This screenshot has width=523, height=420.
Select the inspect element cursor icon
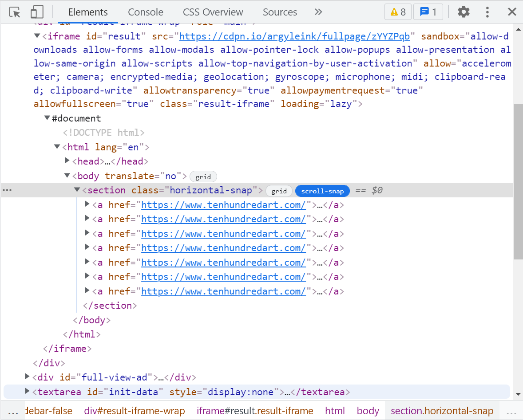14,12
